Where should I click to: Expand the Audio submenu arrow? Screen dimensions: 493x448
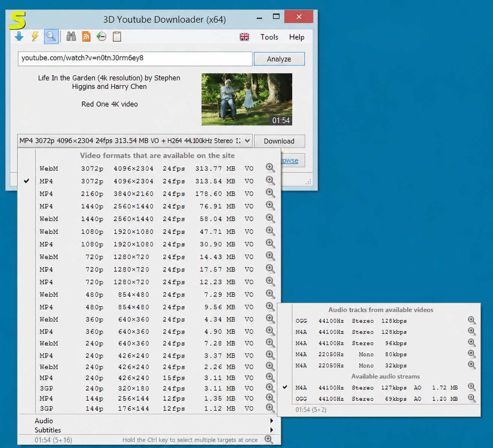click(272, 421)
